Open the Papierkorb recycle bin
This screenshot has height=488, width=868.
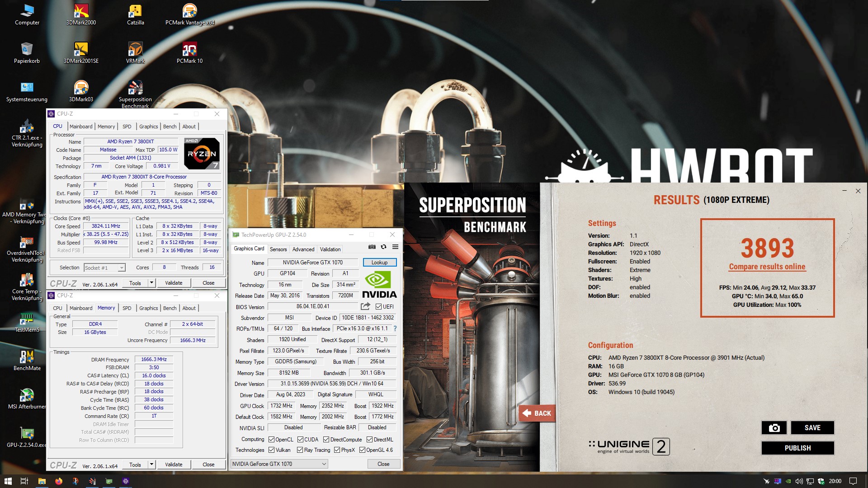(27, 52)
